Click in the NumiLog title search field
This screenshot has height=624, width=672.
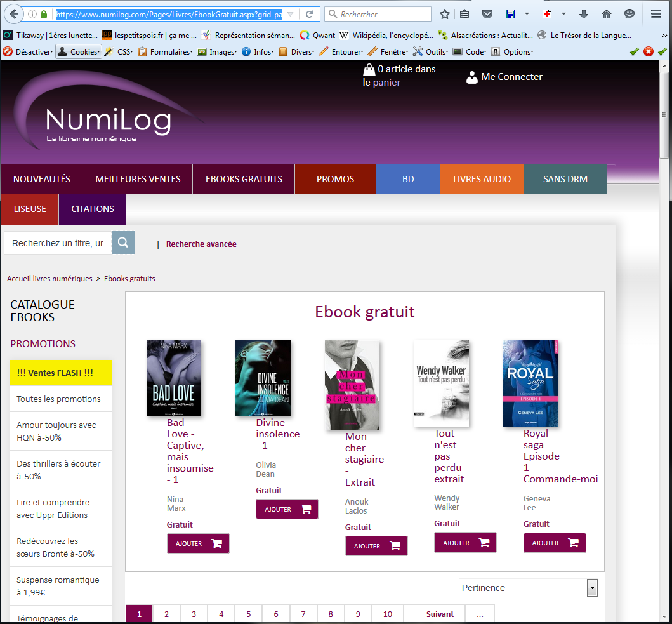click(x=58, y=242)
